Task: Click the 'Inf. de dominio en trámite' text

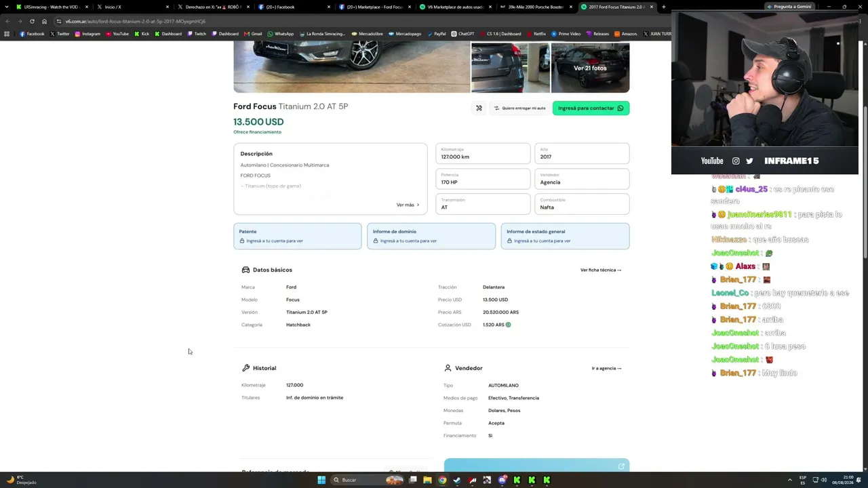Action: [315, 398]
